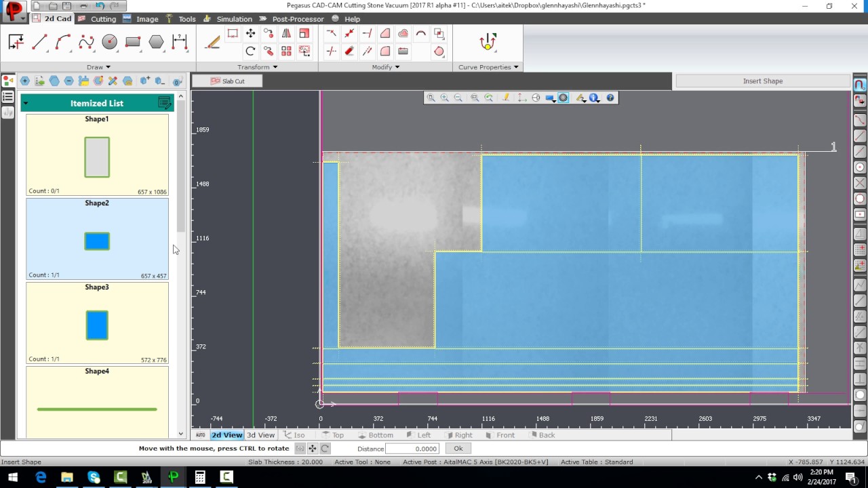868x488 pixels.
Task: Select the Dimension measurement tool
Action: point(180,42)
